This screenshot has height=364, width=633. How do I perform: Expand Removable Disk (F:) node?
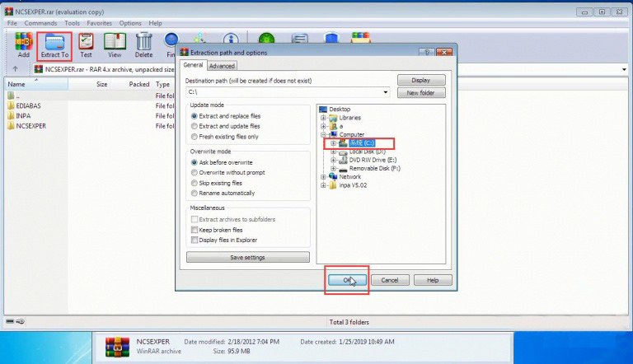tap(333, 169)
